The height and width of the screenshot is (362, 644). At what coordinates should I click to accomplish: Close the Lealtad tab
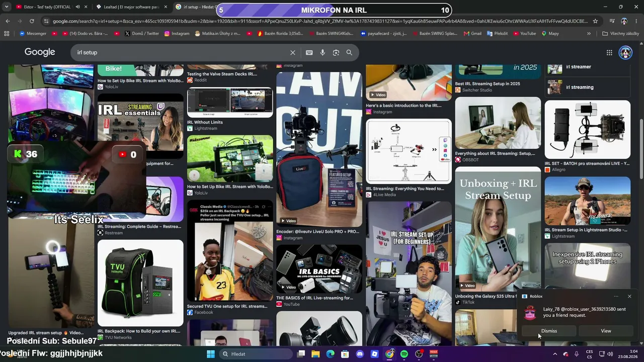166,7
